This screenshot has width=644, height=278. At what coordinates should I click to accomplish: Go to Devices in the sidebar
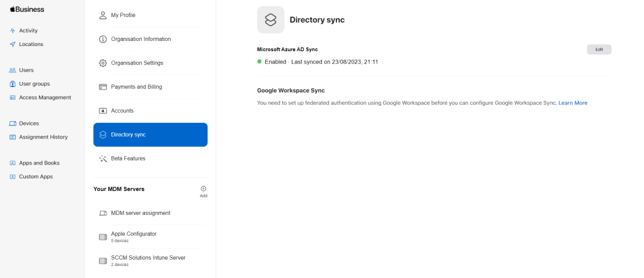click(28, 124)
